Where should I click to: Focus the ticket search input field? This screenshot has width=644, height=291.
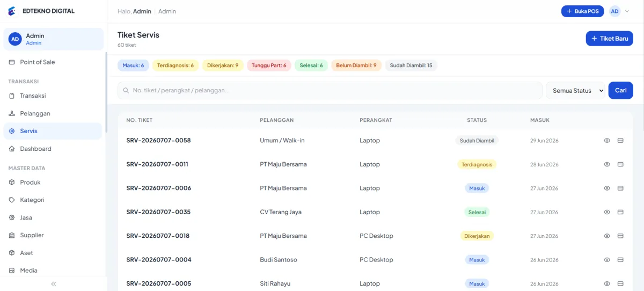click(330, 91)
